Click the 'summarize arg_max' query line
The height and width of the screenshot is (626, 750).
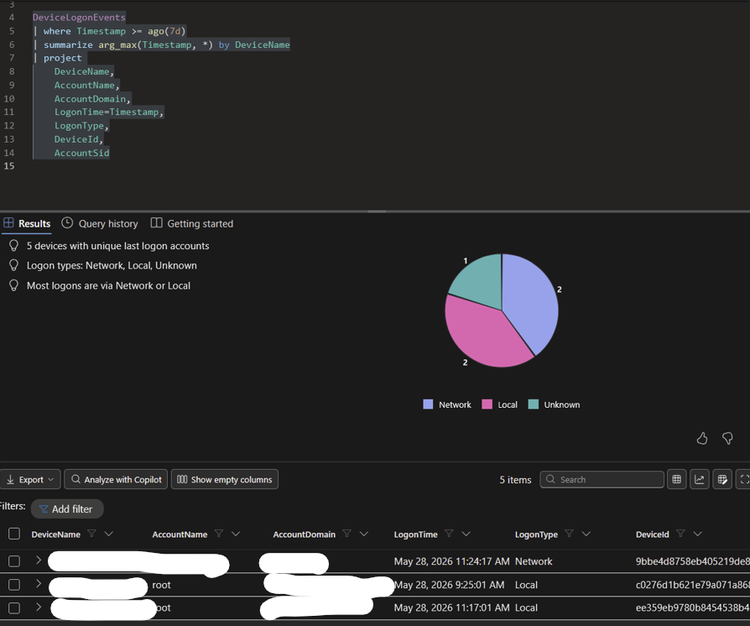pyautogui.click(x=162, y=44)
